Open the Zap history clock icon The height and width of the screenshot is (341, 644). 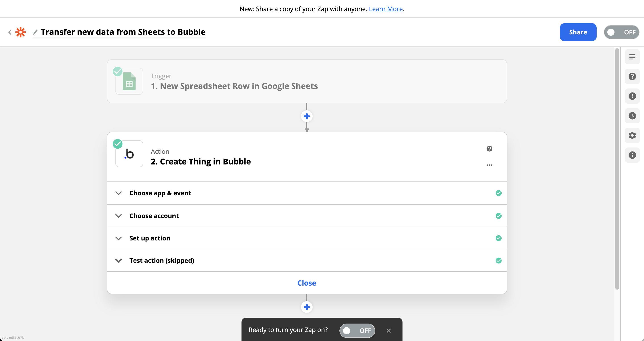tap(632, 116)
